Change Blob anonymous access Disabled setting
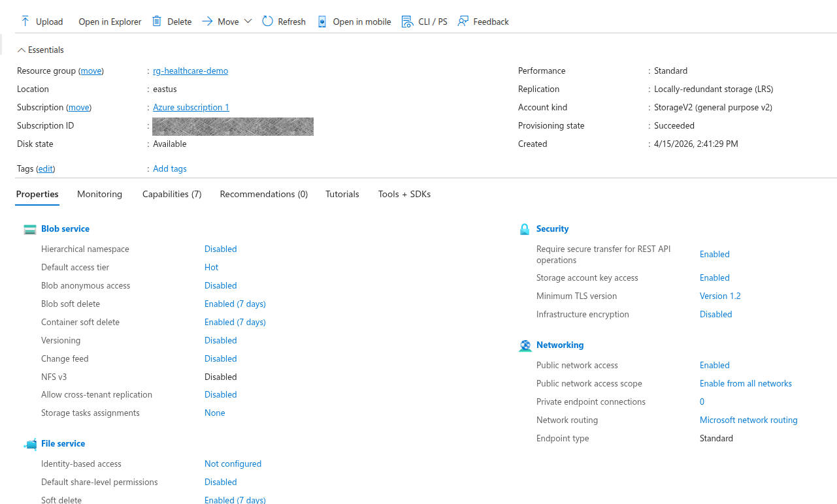The height and width of the screenshot is (504, 837). [220, 285]
